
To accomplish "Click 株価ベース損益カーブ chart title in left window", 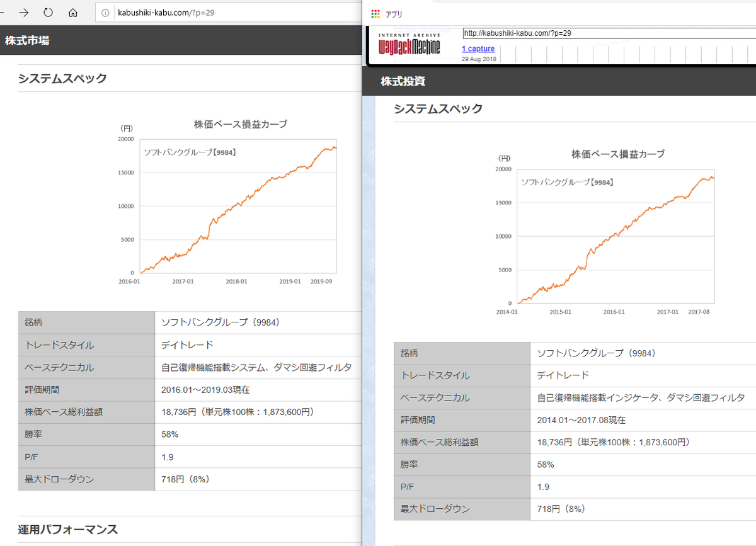I will click(241, 124).
